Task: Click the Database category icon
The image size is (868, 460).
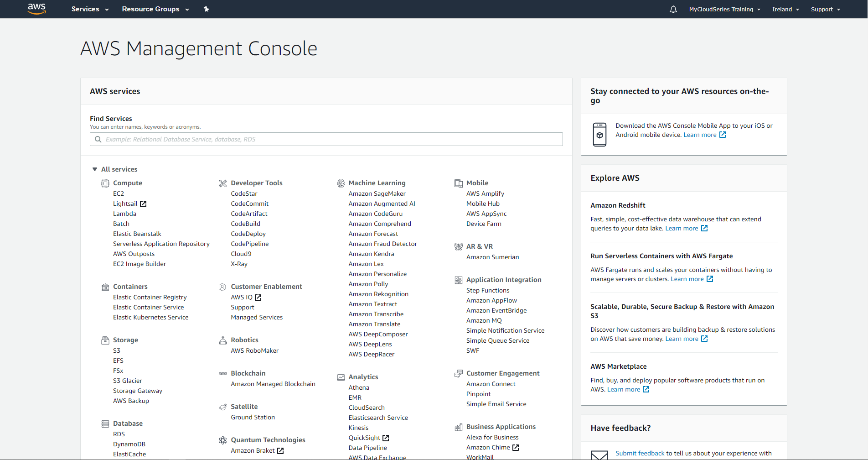Action: pyautogui.click(x=105, y=423)
